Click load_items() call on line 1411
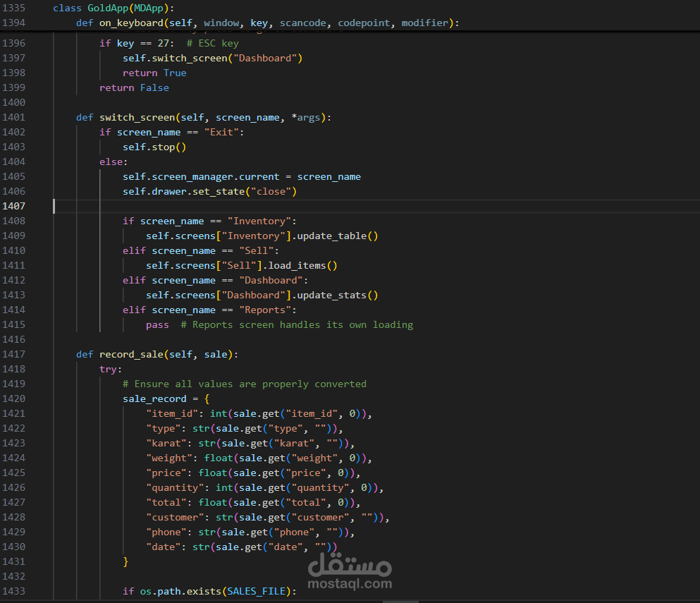This screenshot has width=700, height=603. pyautogui.click(x=302, y=265)
